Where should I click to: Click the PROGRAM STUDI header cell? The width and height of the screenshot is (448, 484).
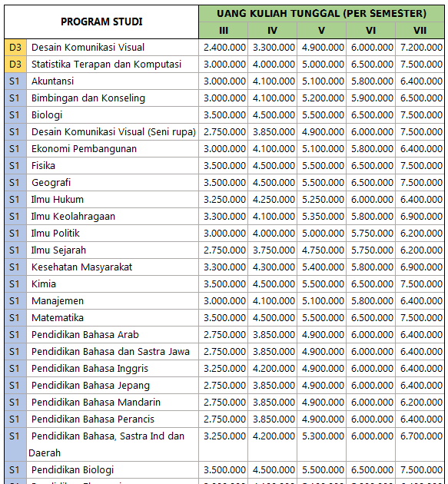coord(101,22)
